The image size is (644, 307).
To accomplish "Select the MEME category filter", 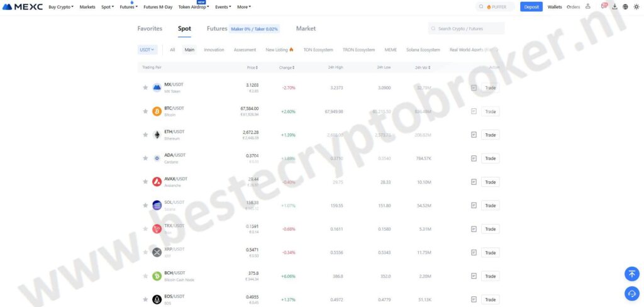I will (391, 50).
